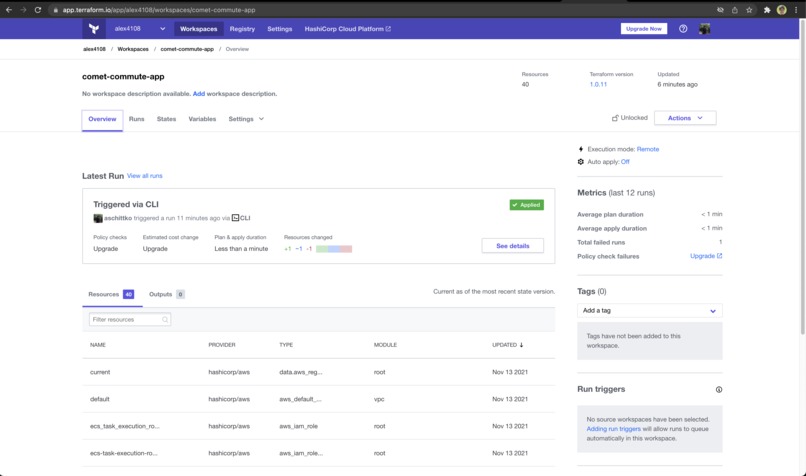Bookmark page with the star icon
The height and width of the screenshot is (476, 806).
[749, 10]
